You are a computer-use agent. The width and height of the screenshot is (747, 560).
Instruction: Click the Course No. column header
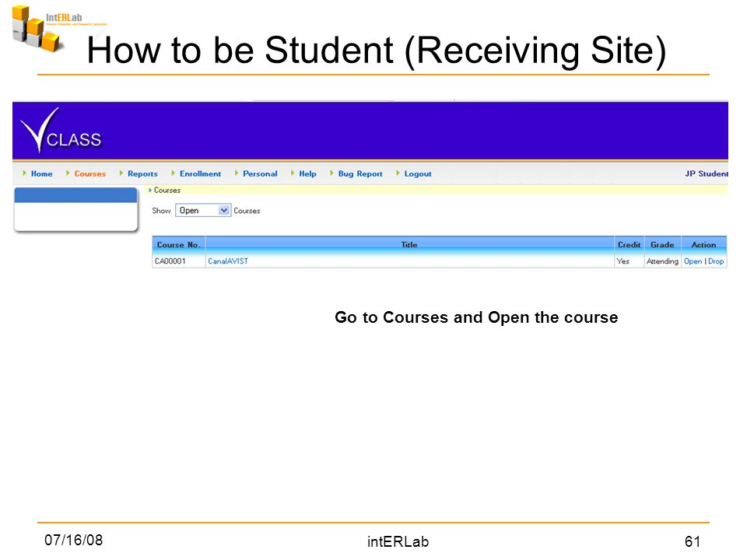pyautogui.click(x=179, y=245)
